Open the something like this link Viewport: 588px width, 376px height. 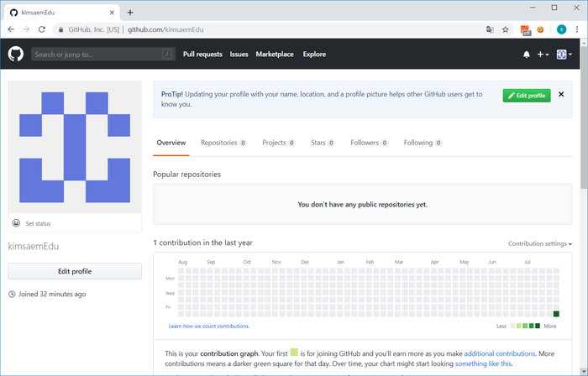click(483, 363)
